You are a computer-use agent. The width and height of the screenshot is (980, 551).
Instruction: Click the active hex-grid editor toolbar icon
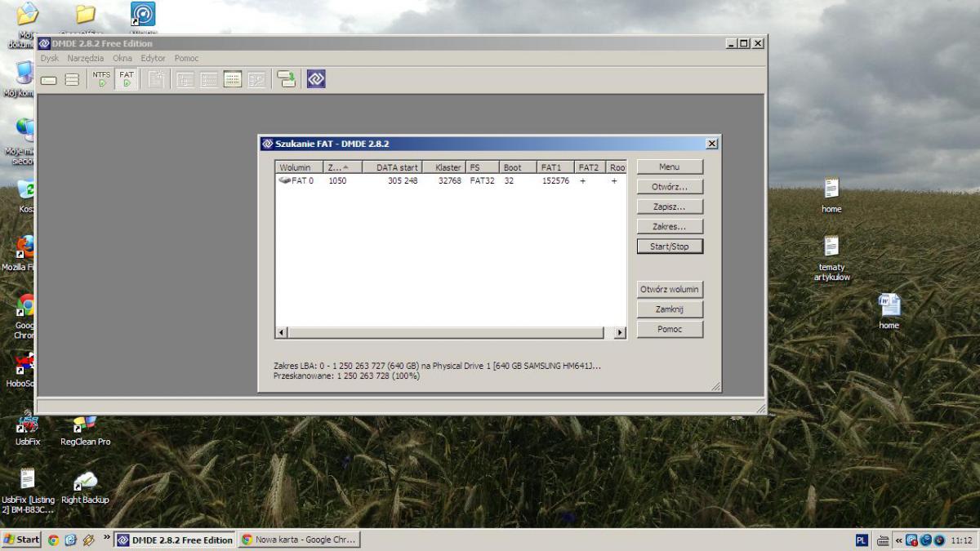(233, 79)
